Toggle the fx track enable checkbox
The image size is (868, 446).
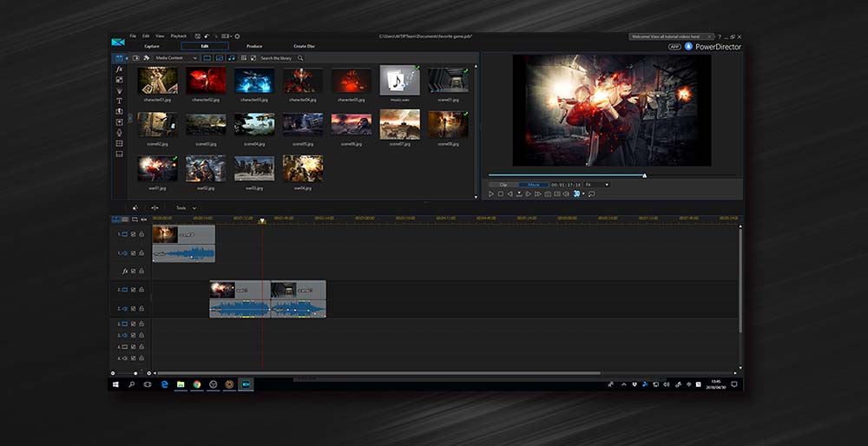tap(134, 271)
